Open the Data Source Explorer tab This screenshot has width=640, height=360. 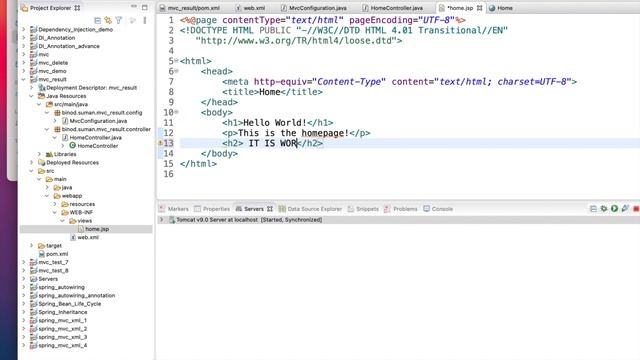pyautogui.click(x=310, y=209)
